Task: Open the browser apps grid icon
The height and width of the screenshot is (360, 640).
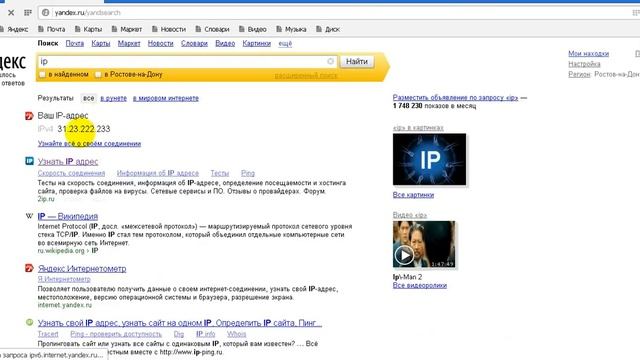Action: pyautogui.click(x=27, y=13)
